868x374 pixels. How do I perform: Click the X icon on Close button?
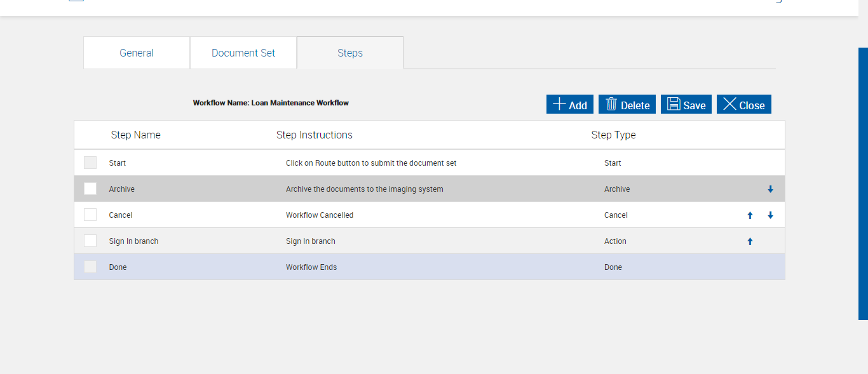click(x=730, y=105)
